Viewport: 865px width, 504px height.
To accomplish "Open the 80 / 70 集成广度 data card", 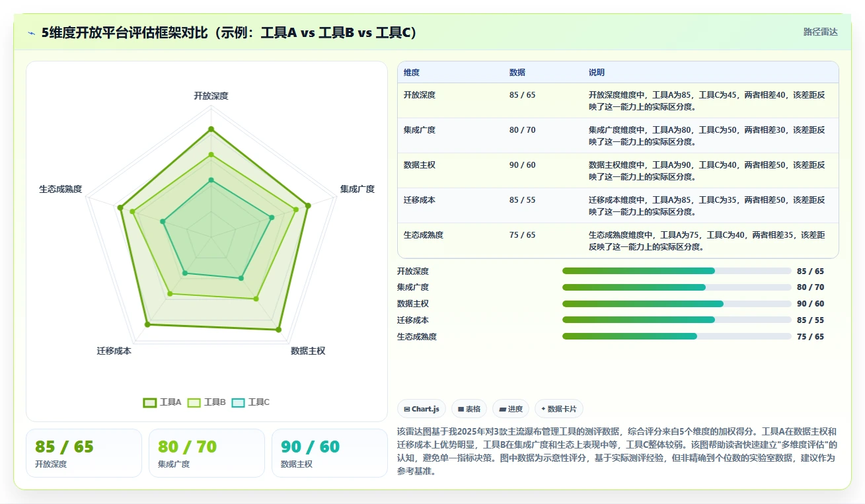I will click(x=207, y=453).
